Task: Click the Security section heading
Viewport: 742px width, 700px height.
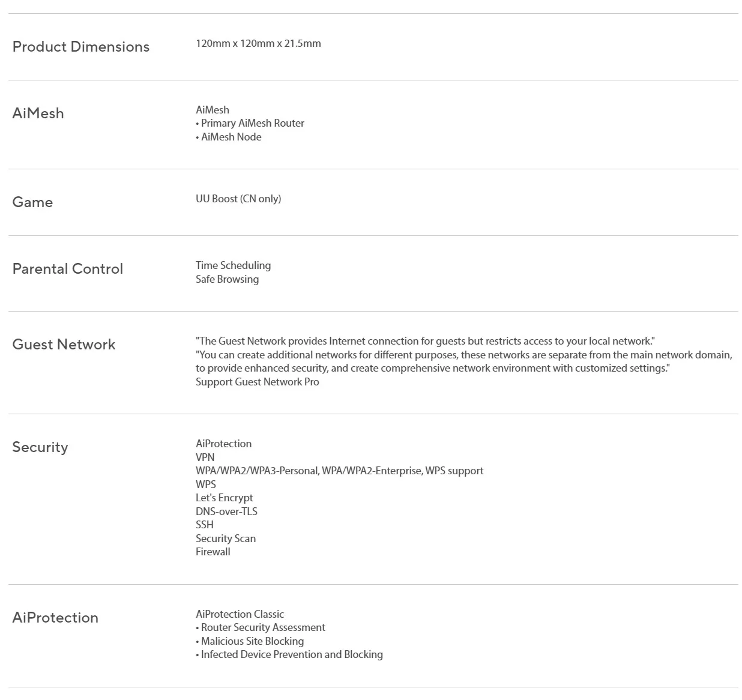Action: (x=40, y=447)
